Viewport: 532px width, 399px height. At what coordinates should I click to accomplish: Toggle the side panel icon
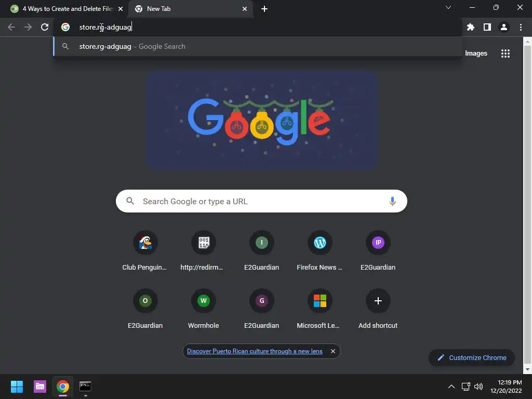487,27
